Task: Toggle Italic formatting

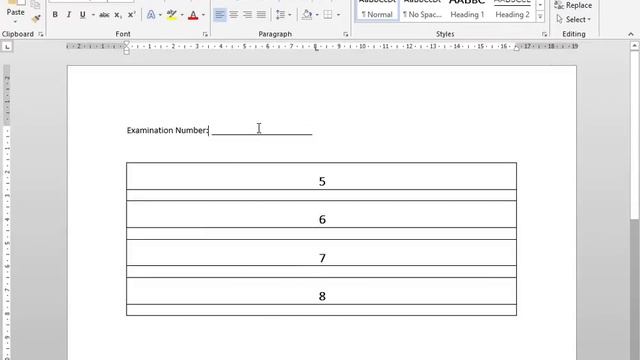Action: (69, 15)
